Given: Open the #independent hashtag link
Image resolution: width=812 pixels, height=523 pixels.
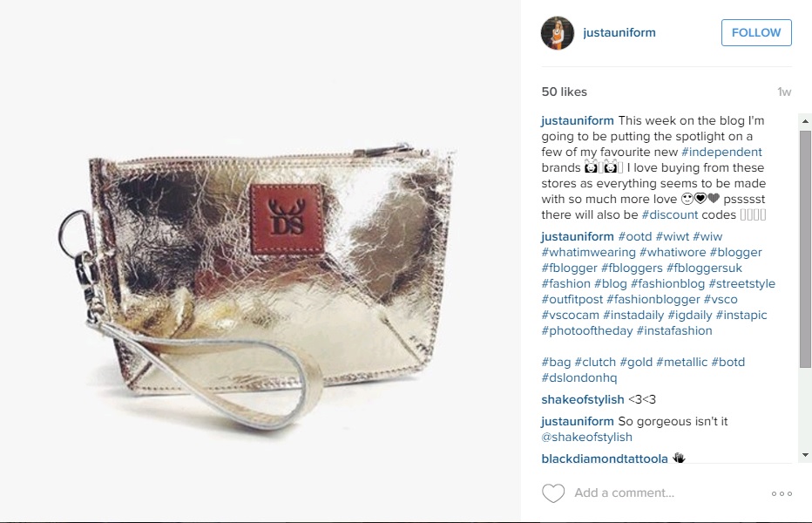Looking at the screenshot, I should 721,152.
